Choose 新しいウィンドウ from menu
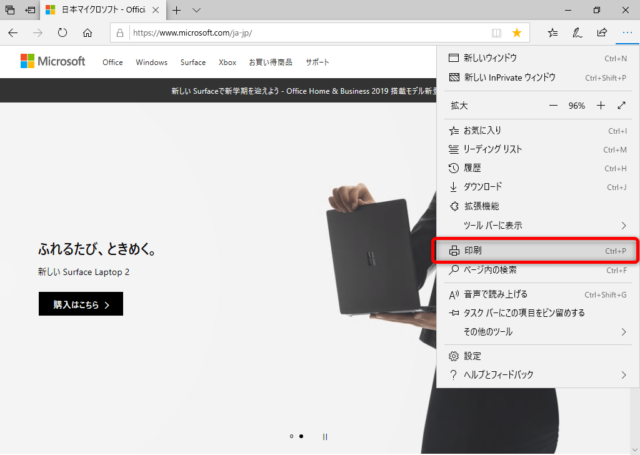This screenshot has width=640, height=455. coord(538,58)
